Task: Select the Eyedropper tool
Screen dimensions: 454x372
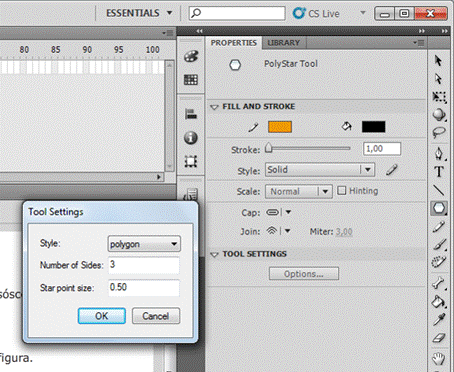Action: pos(439,319)
